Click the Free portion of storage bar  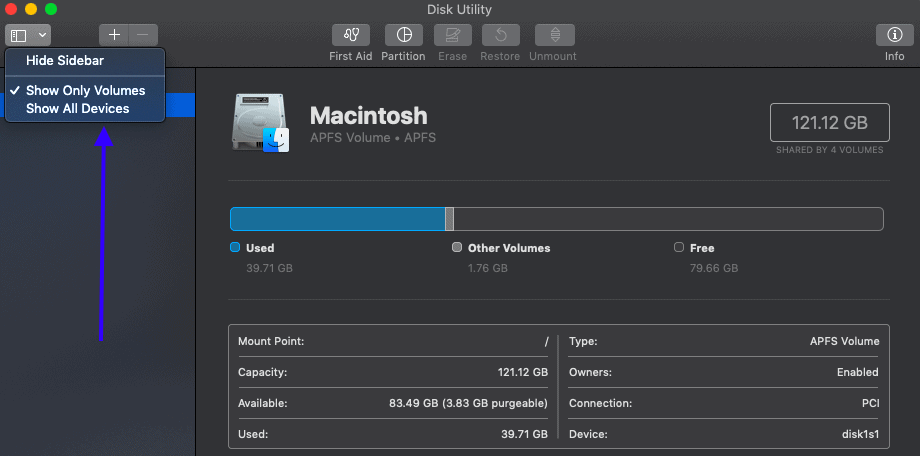[x=668, y=219]
